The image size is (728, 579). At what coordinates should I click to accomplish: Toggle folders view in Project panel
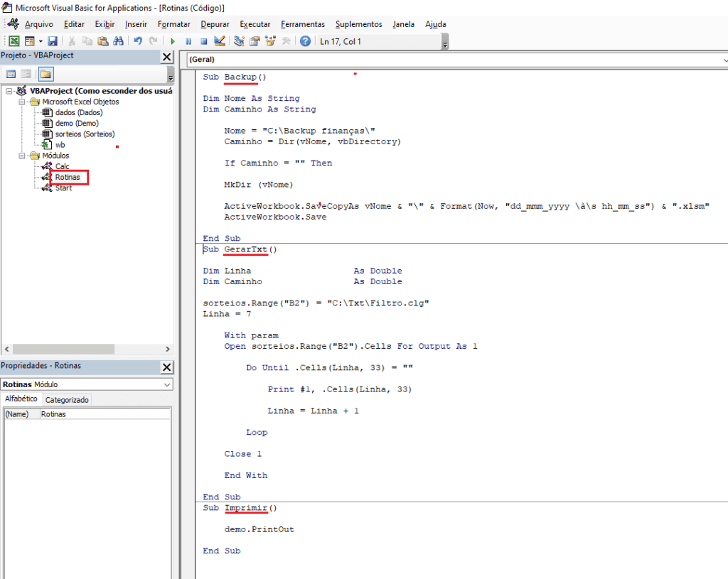tap(45, 74)
